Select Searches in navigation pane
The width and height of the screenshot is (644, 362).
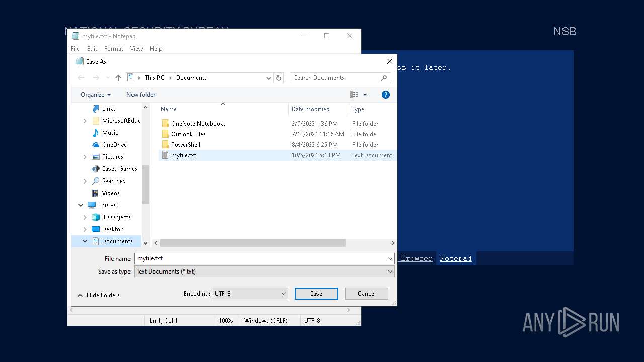pos(114,181)
